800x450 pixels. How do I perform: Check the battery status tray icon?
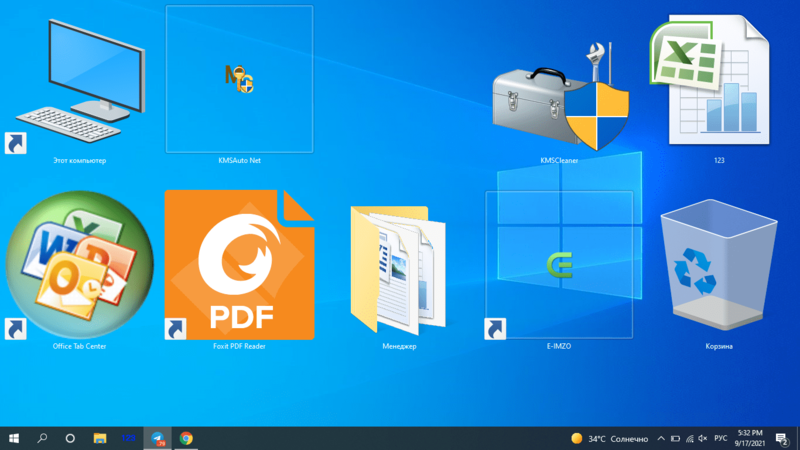point(676,439)
